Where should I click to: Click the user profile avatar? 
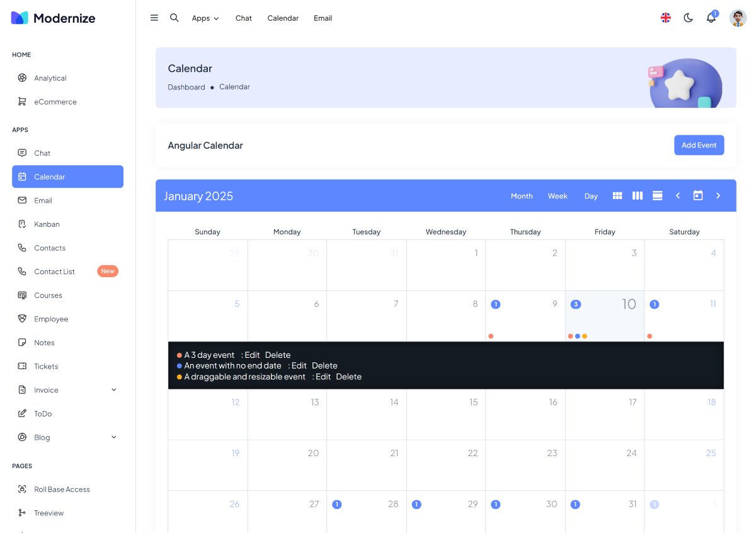(x=738, y=18)
